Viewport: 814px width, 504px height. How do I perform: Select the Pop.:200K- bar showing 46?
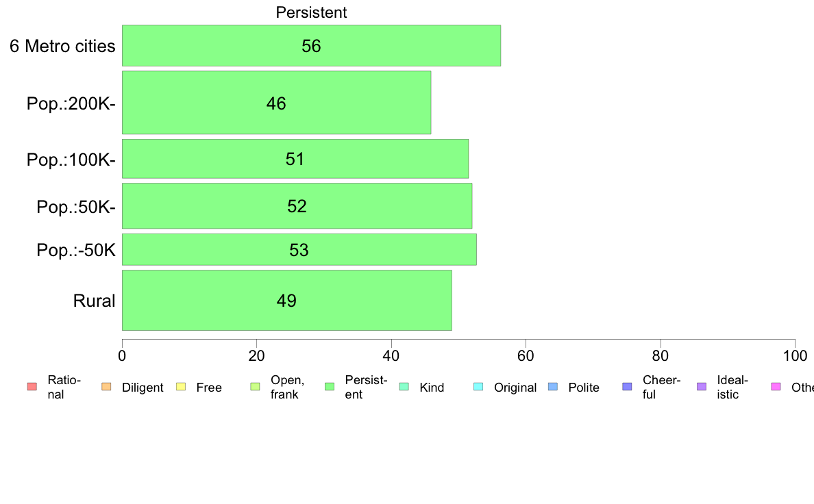coord(276,103)
